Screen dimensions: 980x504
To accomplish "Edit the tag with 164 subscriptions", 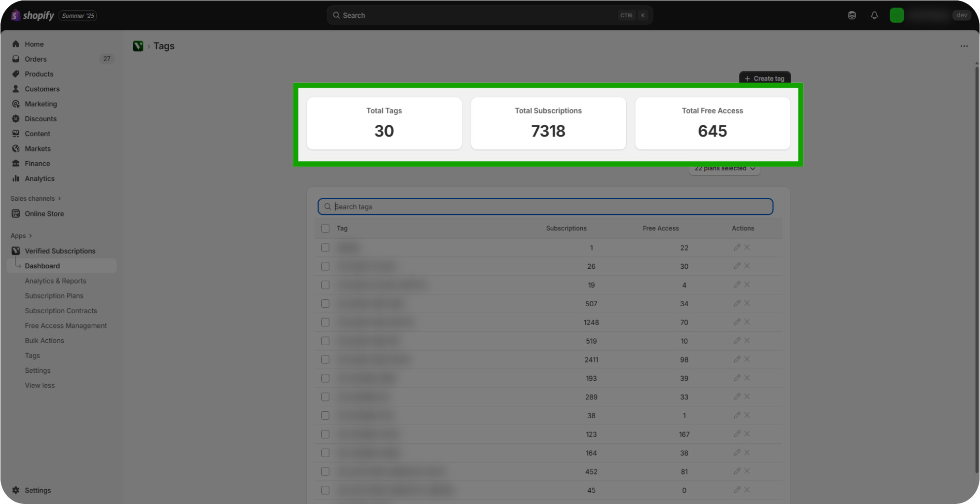I will (x=737, y=453).
